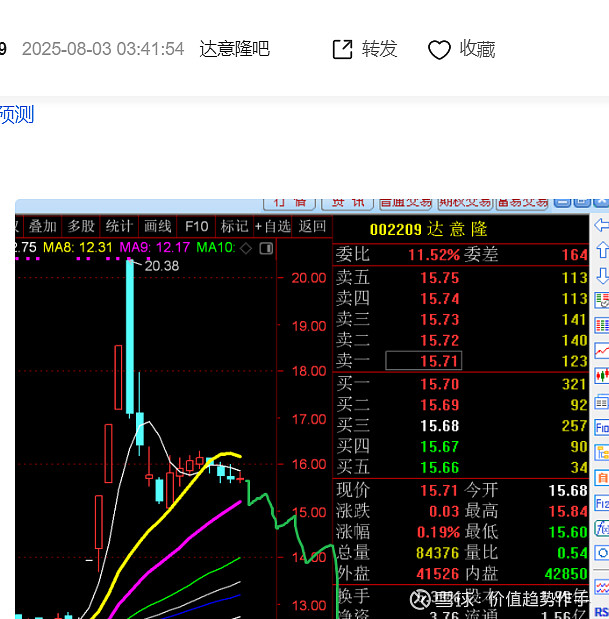This screenshot has width=609, height=619.
Task: Open the 预测 blue link
Action: 17,114
